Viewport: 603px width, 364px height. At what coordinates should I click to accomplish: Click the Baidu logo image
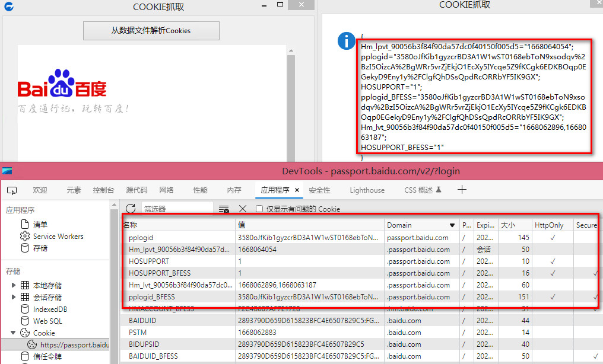(62, 84)
